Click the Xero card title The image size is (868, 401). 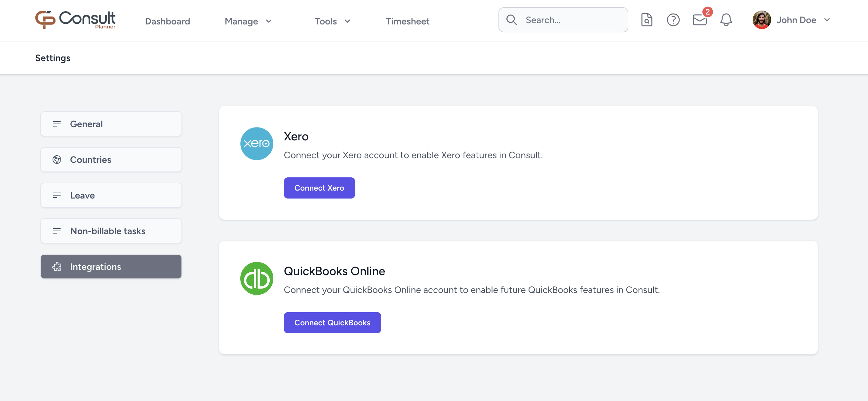(x=296, y=136)
